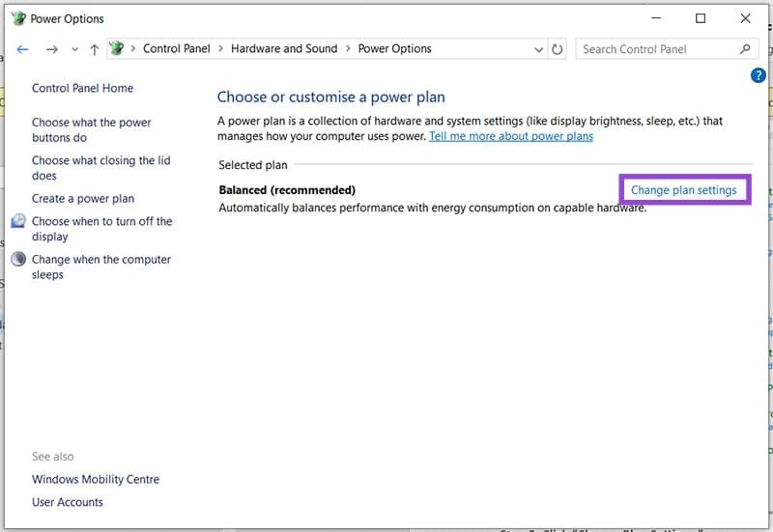Click the search magnifier icon
Screen dimensions: 773x532
(745, 49)
